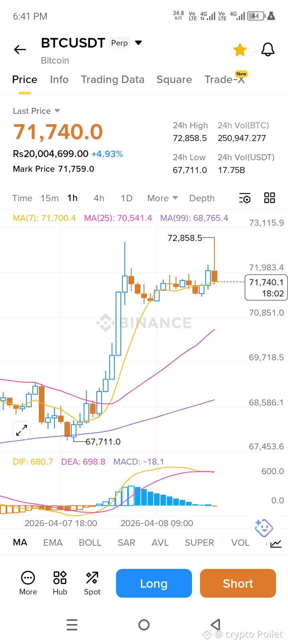Select the 4h chart interval
Image resolution: width=288 pixels, height=644 pixels.
point(99,198)
